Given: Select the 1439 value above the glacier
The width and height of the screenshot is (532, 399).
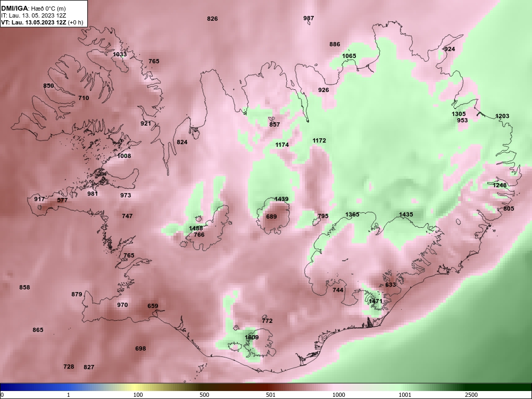Looking at the screenshot, I should pos(281,199).
